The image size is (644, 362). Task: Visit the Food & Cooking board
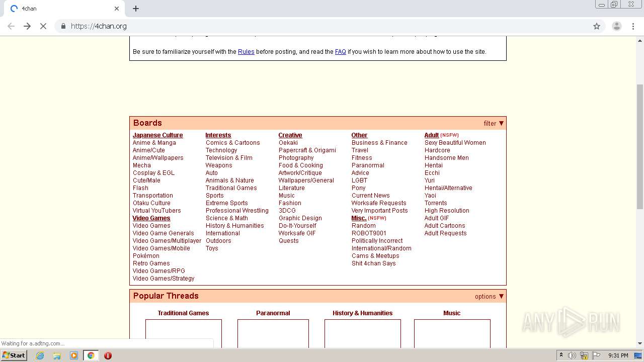click(x=301, y=165)
